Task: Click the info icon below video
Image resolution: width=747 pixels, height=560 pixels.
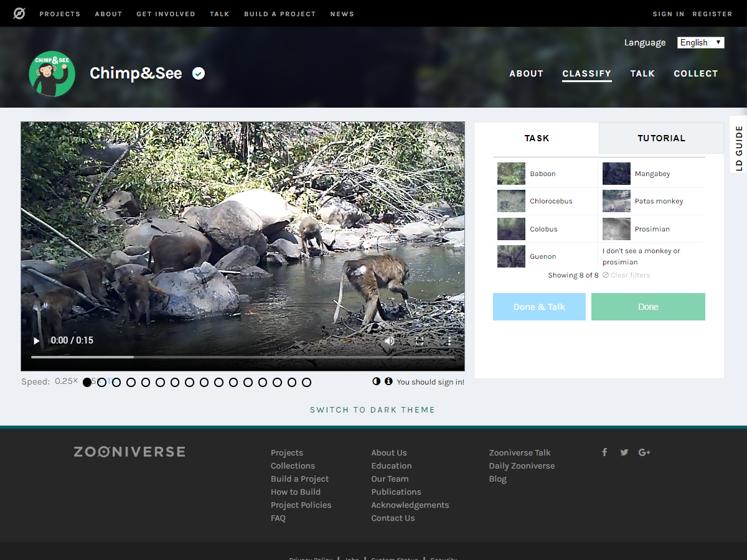Action: (x=388, y=381)
